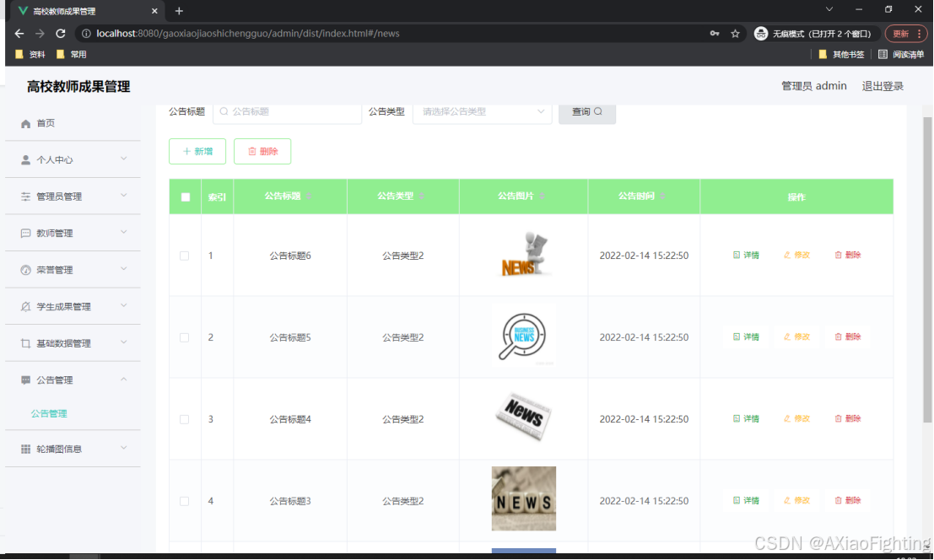Viewport: 934px width, 560px height.
Task: Click the page vertical scrollbar
Action: click(x=927, y=270)
